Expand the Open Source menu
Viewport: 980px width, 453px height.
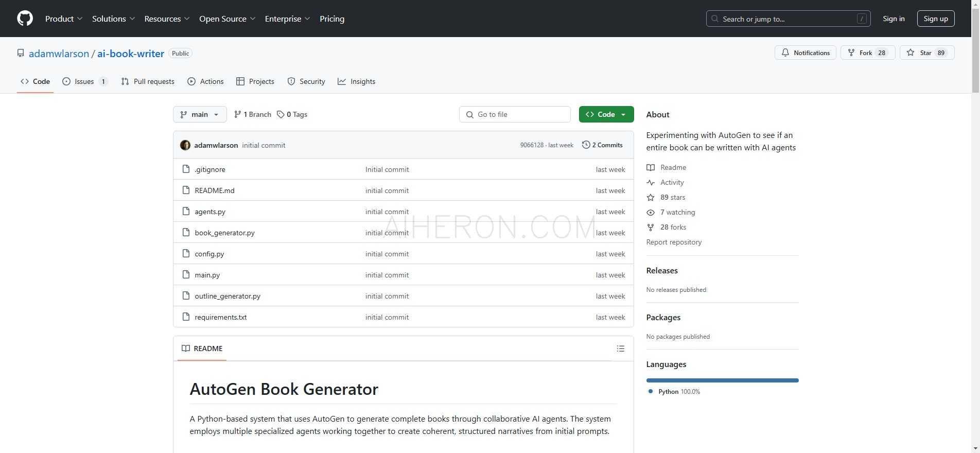click(227, 19)
